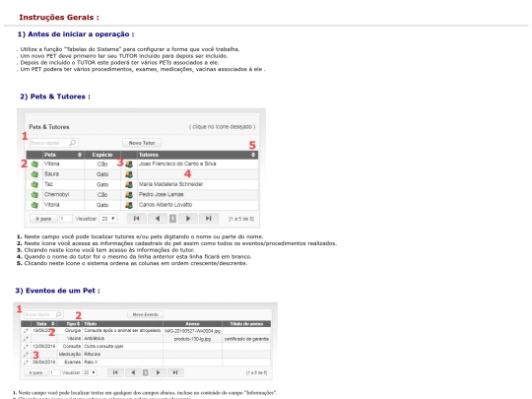Click the Novo Tutor button
The width and height of the screenshot is (532, 399).
point(142,143)
